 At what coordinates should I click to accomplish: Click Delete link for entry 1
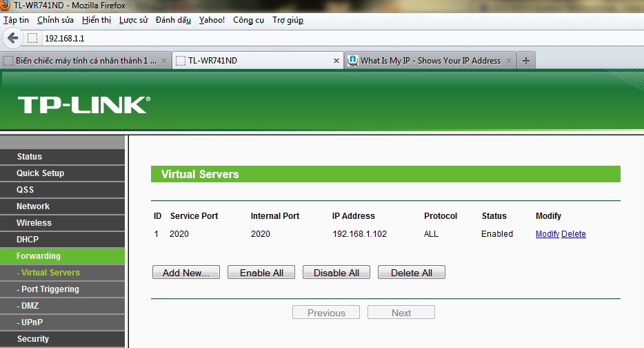tap(574, 234)
